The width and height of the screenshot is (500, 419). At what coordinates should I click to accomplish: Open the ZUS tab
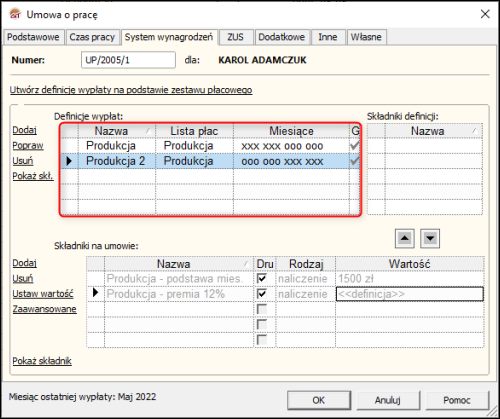coord(236,37)
